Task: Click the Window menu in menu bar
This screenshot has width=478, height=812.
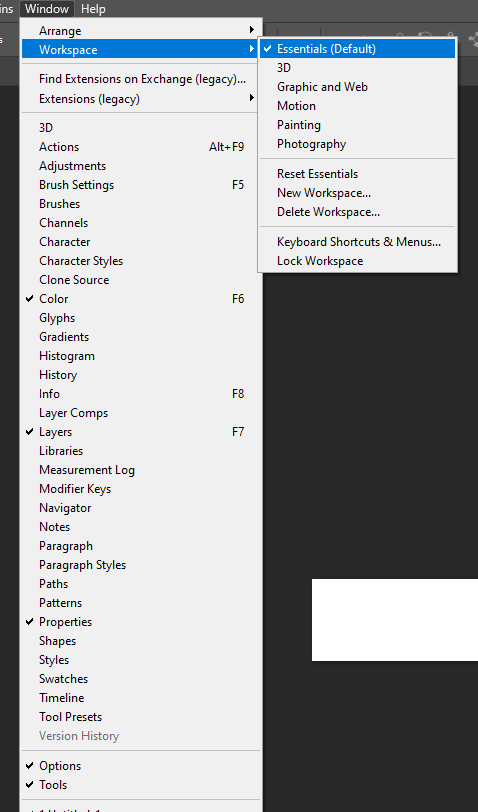Action: pyautogui.click(x=47, y=9)
